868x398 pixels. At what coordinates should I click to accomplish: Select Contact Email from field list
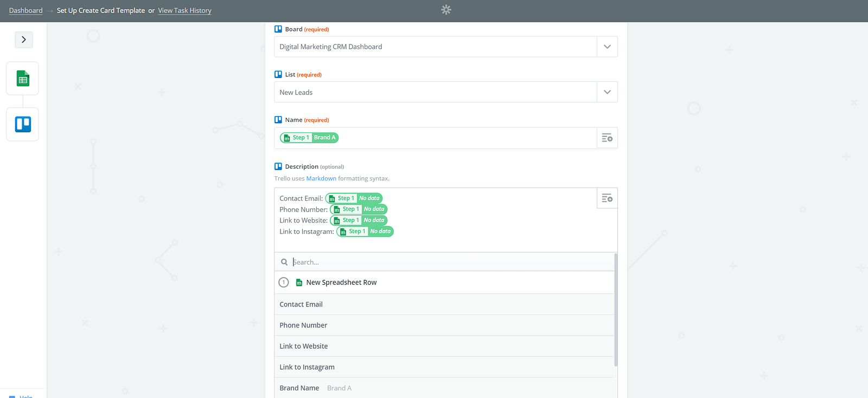(x=301, y=304)
